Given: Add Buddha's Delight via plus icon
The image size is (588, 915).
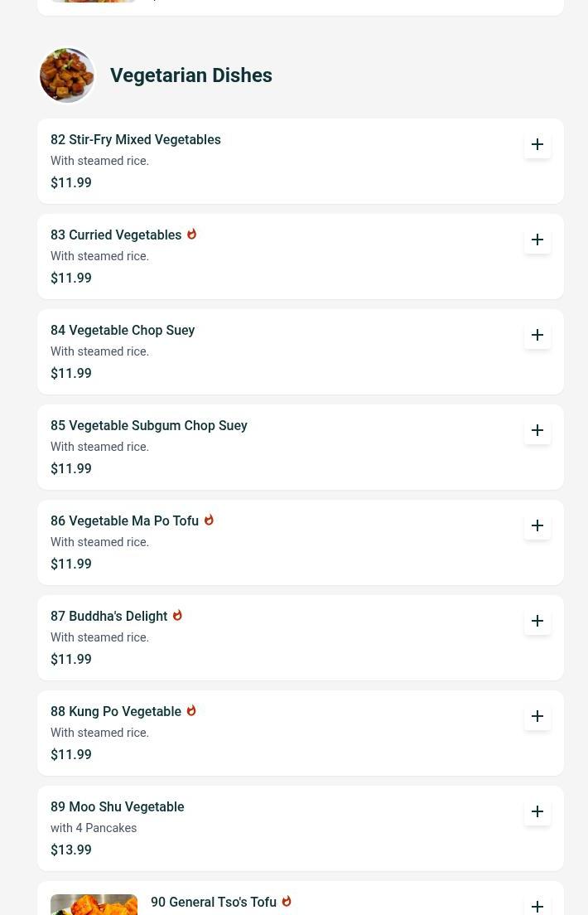Looking at the screenshot, I should click(537, 621).
